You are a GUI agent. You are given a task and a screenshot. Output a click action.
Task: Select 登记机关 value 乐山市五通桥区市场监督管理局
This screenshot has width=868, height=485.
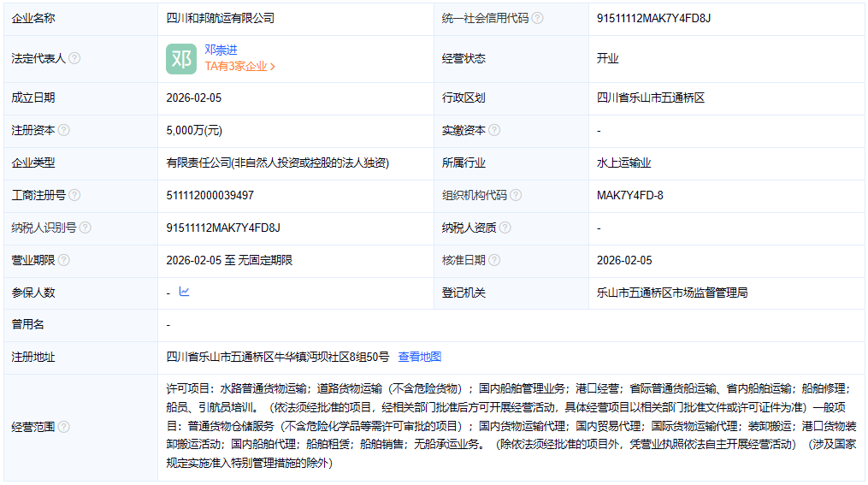pos(672,293)
